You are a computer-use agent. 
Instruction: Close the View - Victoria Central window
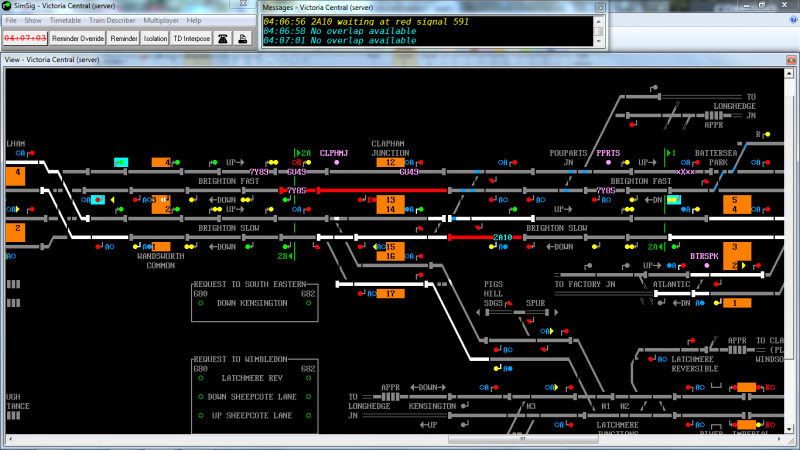coord(791,60)
